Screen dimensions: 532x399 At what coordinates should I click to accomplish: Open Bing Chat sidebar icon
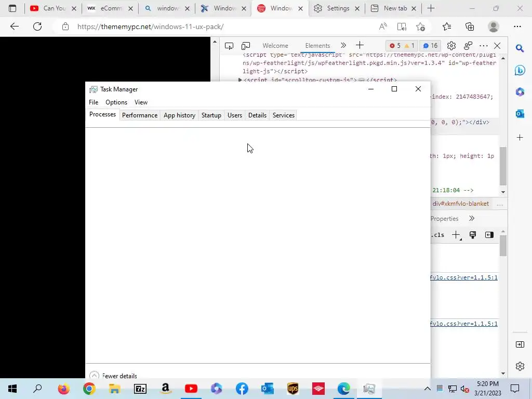click(520, 70)
